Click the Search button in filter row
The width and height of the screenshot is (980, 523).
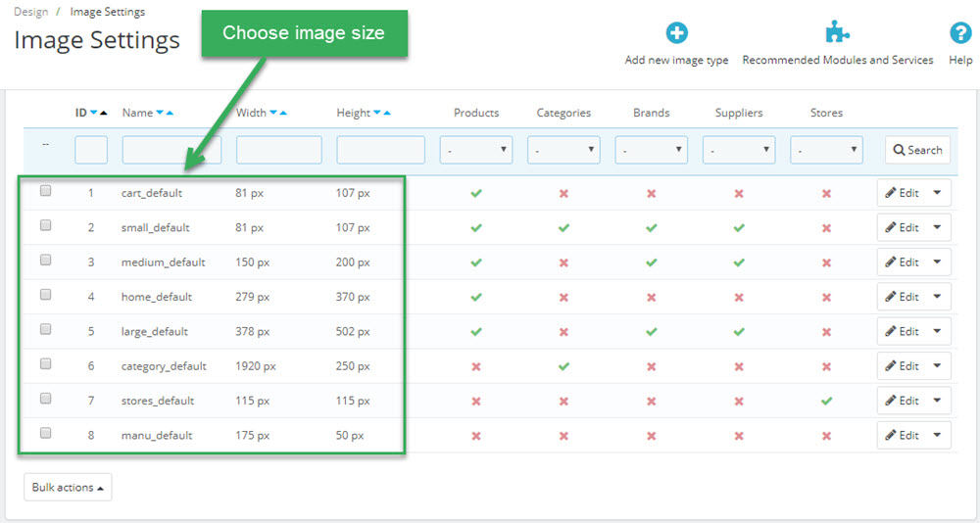click(x=917, y=150)
